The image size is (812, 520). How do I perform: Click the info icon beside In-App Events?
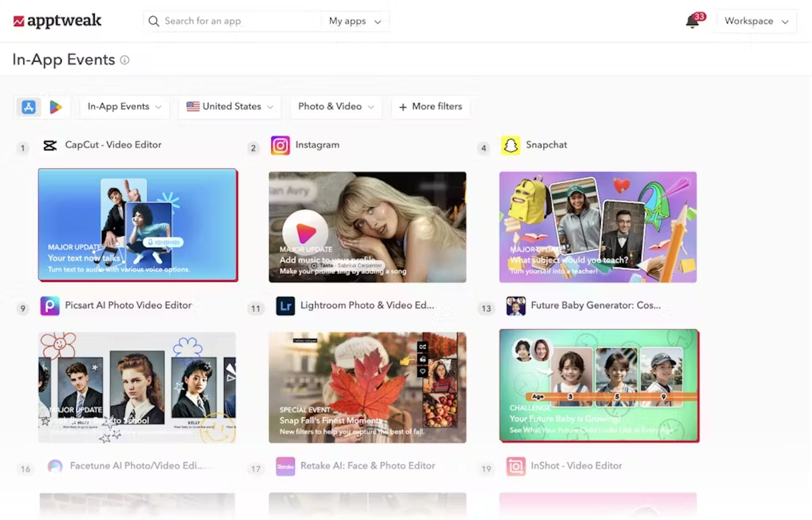pyautogui.click(x=125, y=60)
